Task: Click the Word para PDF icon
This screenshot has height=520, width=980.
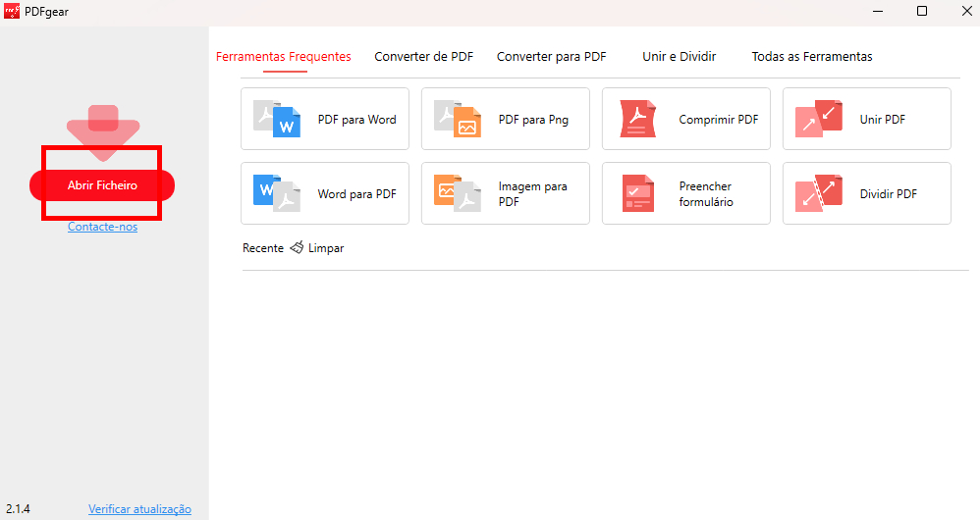Action: [277, 193]
